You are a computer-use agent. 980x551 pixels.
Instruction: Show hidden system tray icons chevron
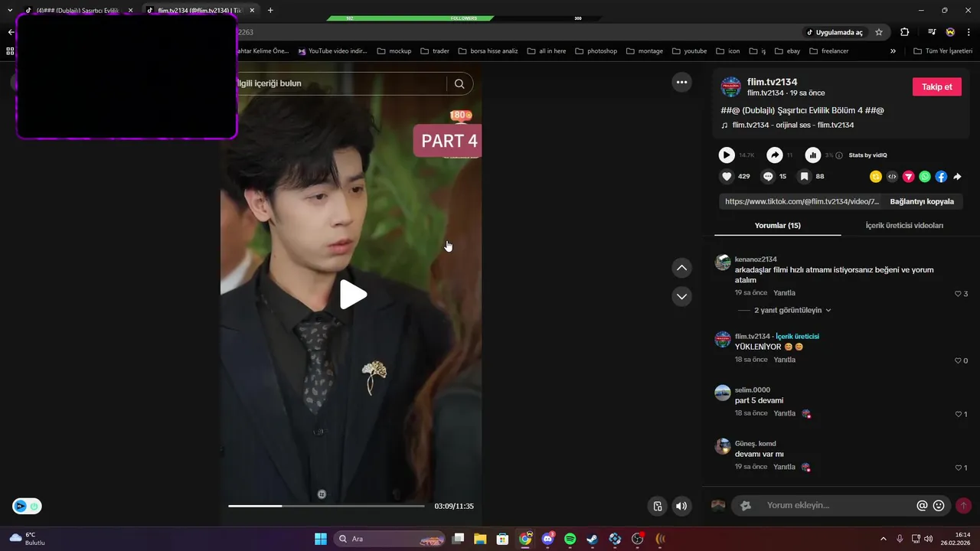[x=883, y=539]
